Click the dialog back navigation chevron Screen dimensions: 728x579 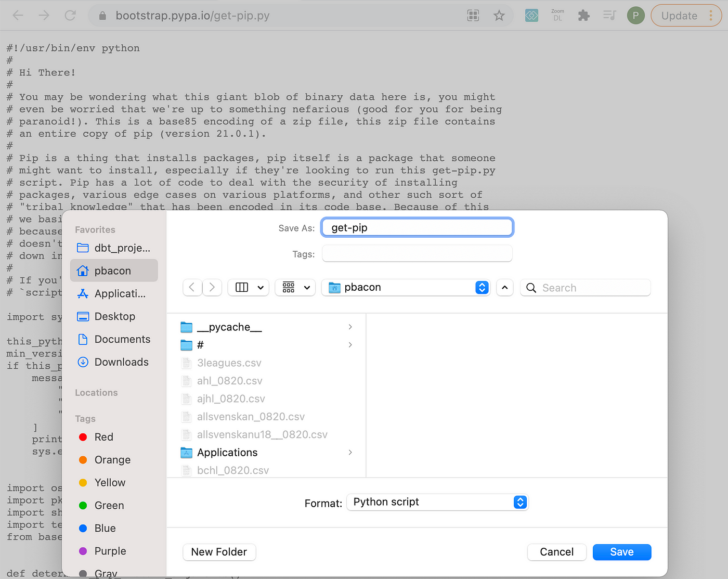(192, 287)
